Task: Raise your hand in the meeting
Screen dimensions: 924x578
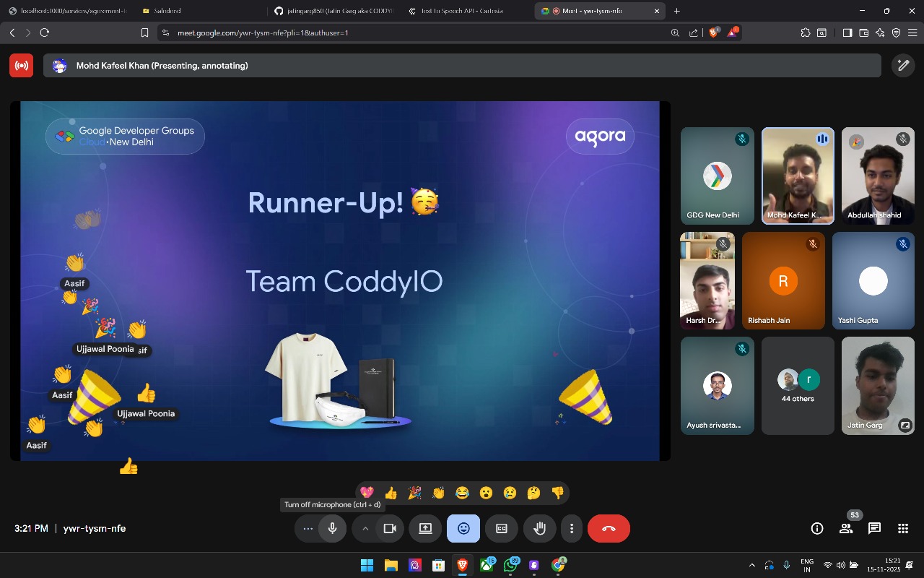Action: [x=539, y=528]
